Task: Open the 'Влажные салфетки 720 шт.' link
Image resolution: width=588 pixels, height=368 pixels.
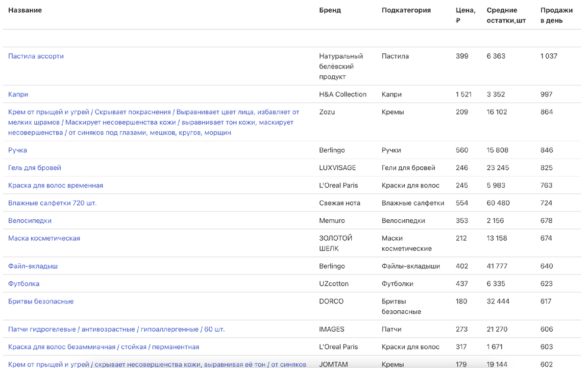Action: point(52,203)
